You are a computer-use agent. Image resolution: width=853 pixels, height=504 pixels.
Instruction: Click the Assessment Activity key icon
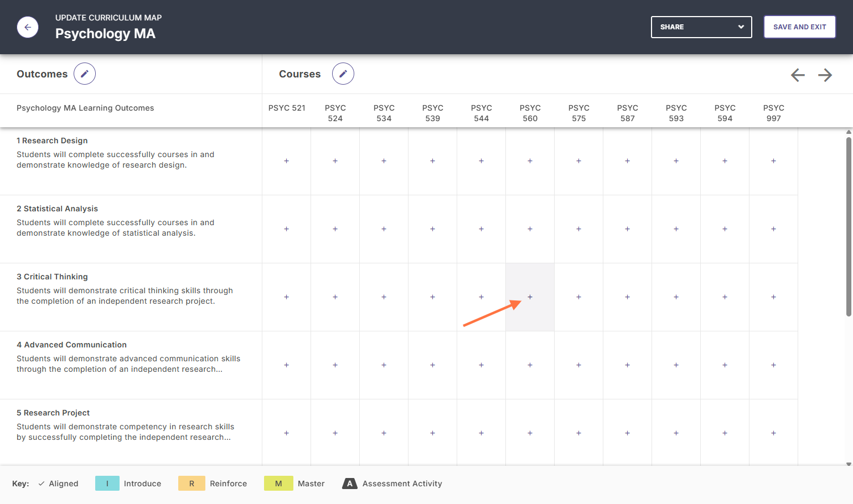(x=350, y=484)
